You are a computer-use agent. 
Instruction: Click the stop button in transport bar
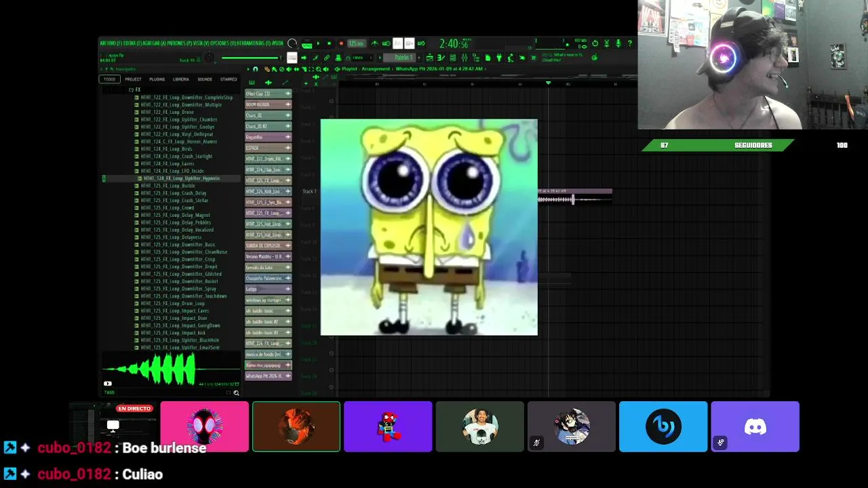click(329, 43)
